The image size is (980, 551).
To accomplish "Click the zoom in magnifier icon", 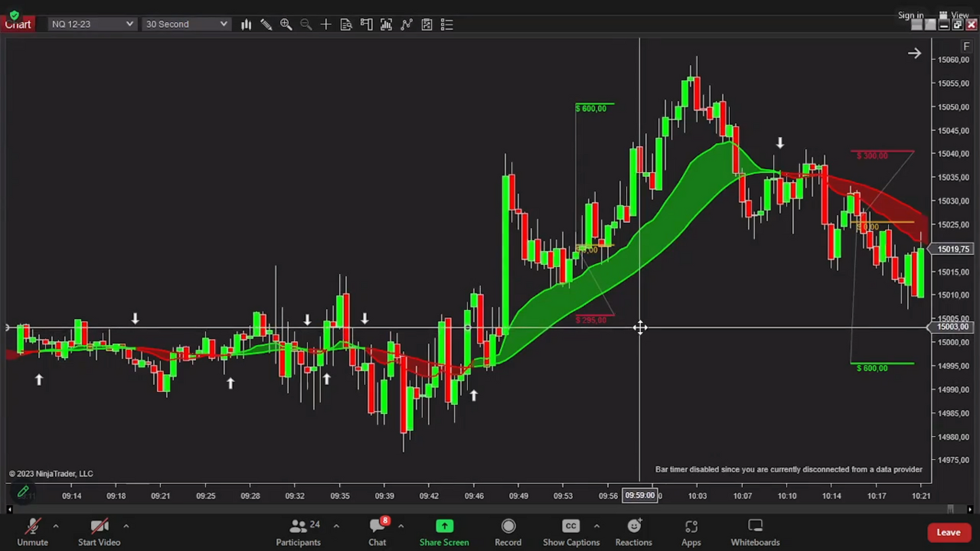I will tap(286, 24).
